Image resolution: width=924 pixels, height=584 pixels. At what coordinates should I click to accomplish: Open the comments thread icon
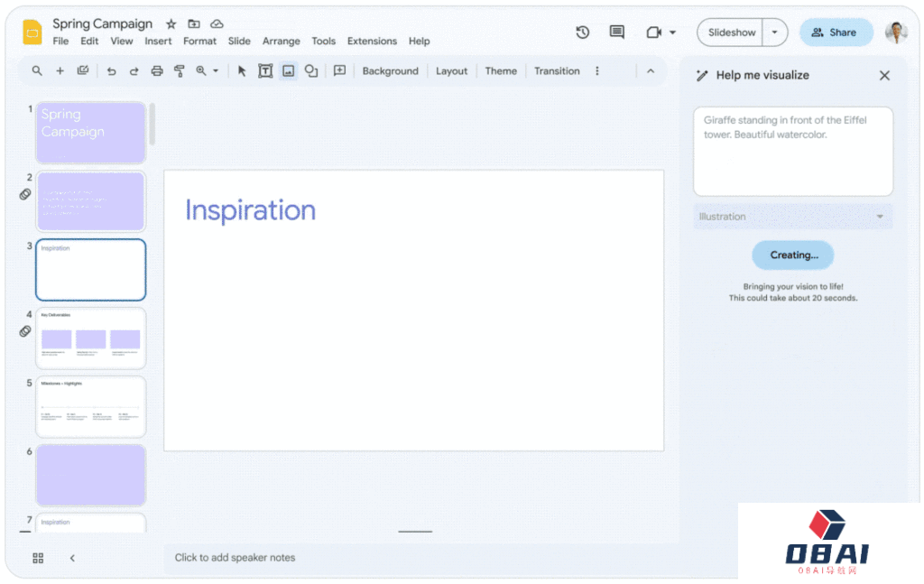pos(617,32)
